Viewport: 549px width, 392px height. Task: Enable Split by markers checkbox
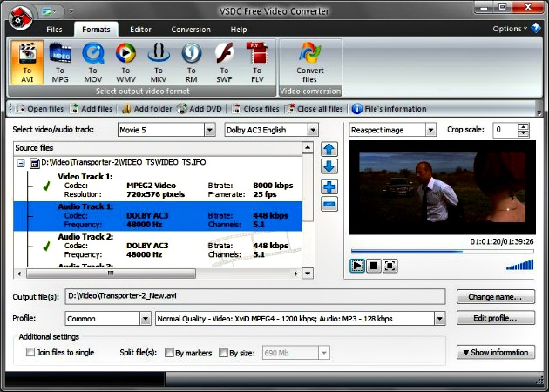click(169, 353)
